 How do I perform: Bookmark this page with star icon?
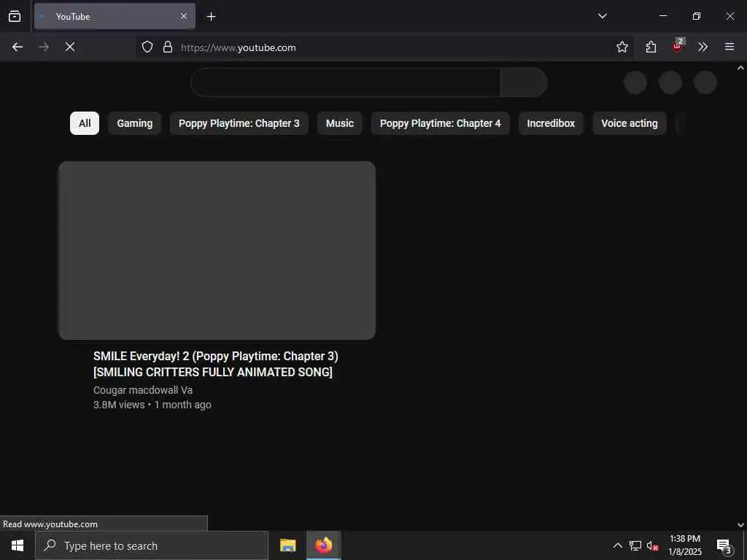coord(622,47)
